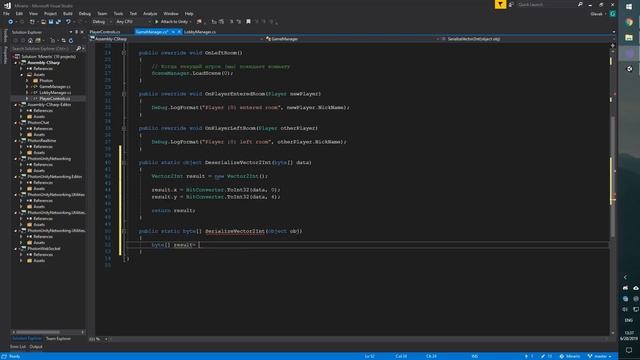Image resolution: width=640 pixels, height=360 pixels.
Task: Click the Unity icon on the taskbar
Action: [x=629, y=69]
